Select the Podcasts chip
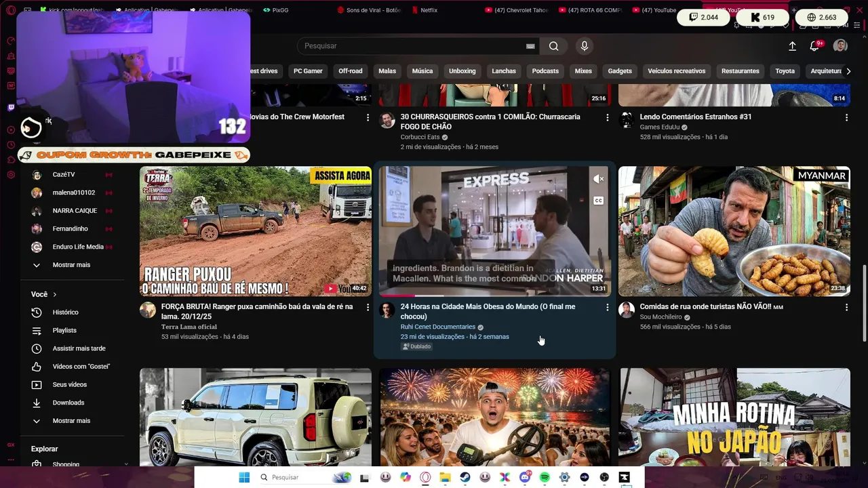This screenshot has height=488, width=868. pyautogui.click(x=545, y=71)
